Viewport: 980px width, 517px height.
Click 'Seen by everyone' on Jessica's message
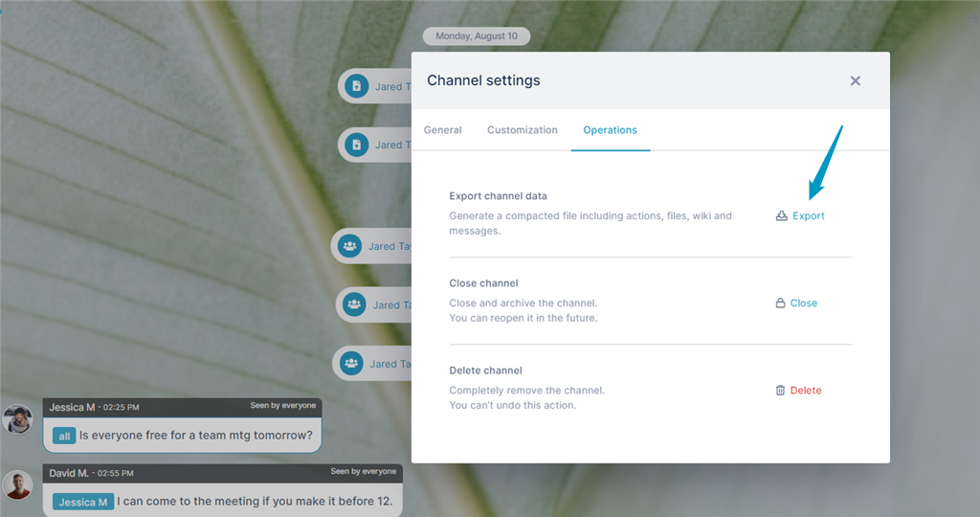283,406
